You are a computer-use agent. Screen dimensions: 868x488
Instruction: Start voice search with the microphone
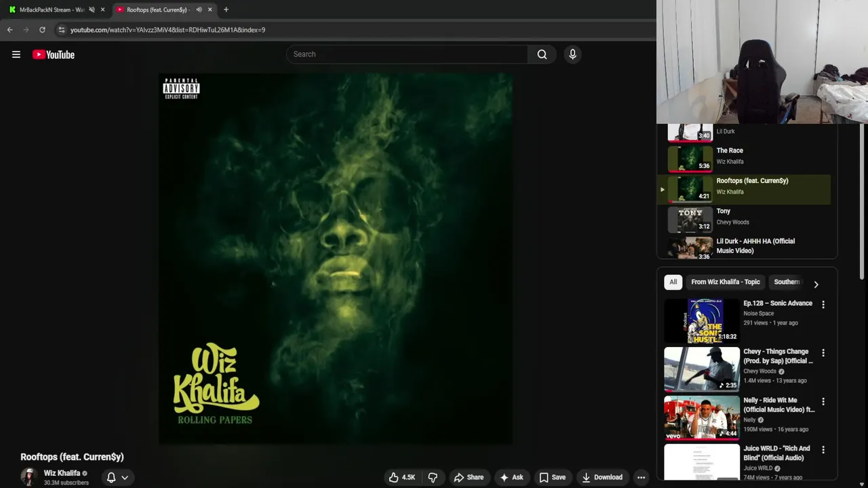572,54
